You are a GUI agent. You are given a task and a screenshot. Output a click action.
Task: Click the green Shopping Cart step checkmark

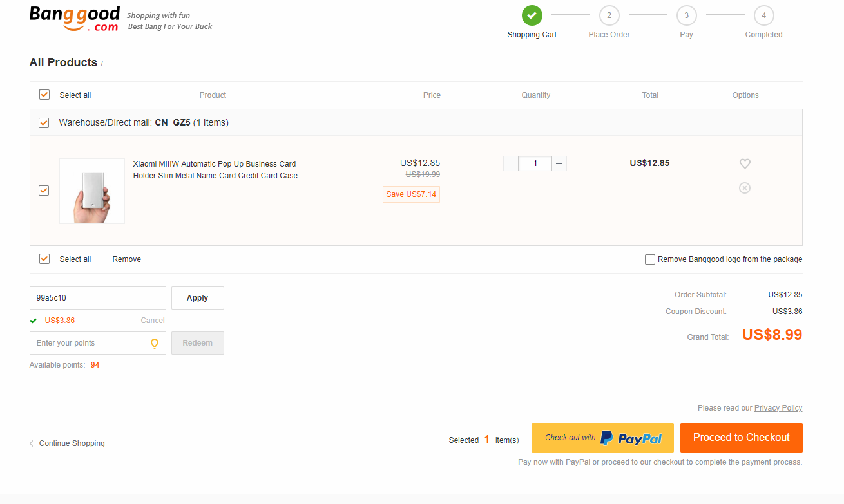point(532,15)
